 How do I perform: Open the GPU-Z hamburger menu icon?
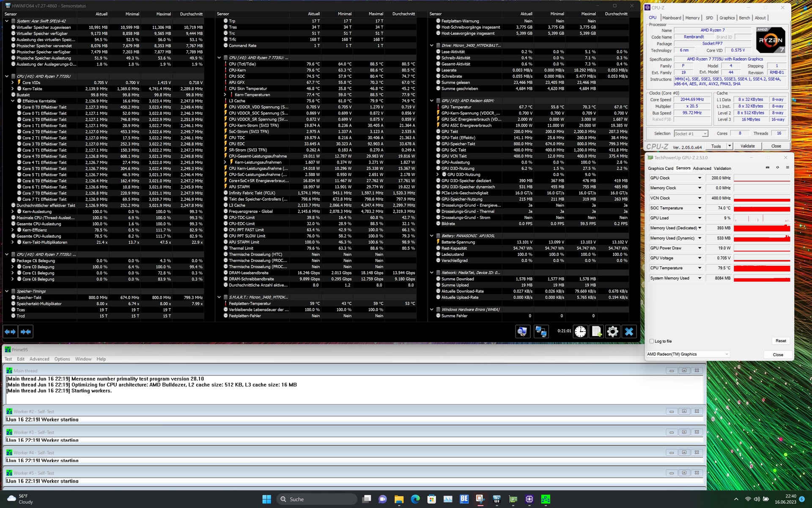click(x=787, y=168)
